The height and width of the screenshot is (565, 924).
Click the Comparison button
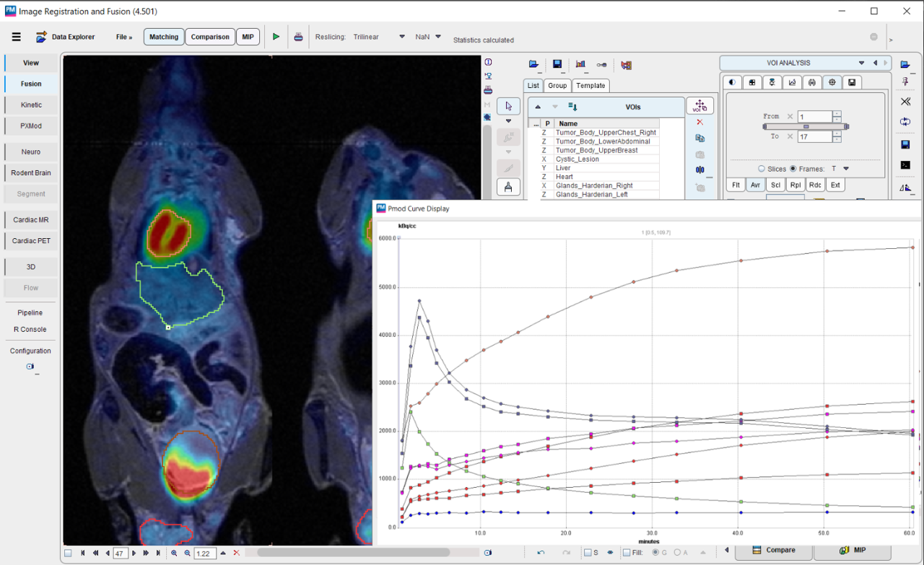click(209, 37)
